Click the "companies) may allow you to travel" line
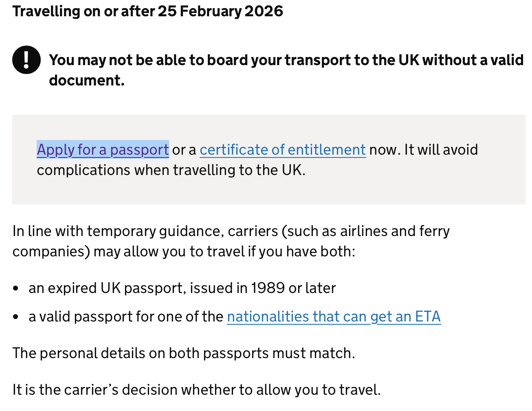 tap(184, 251)
